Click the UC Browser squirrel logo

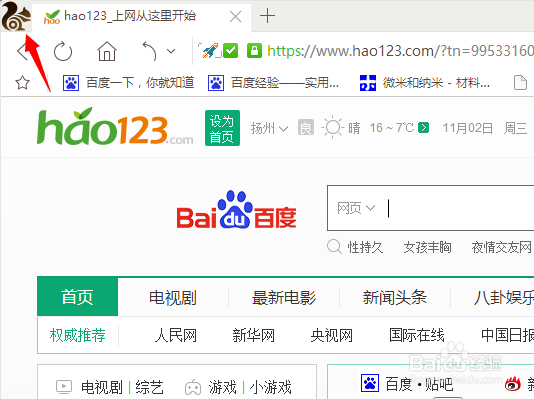(16, 16)
